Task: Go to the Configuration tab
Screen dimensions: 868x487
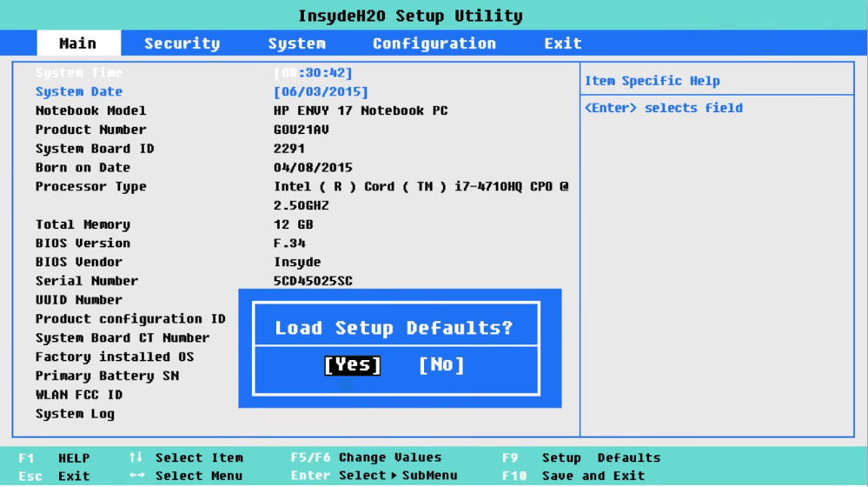Action: [434, 43]
